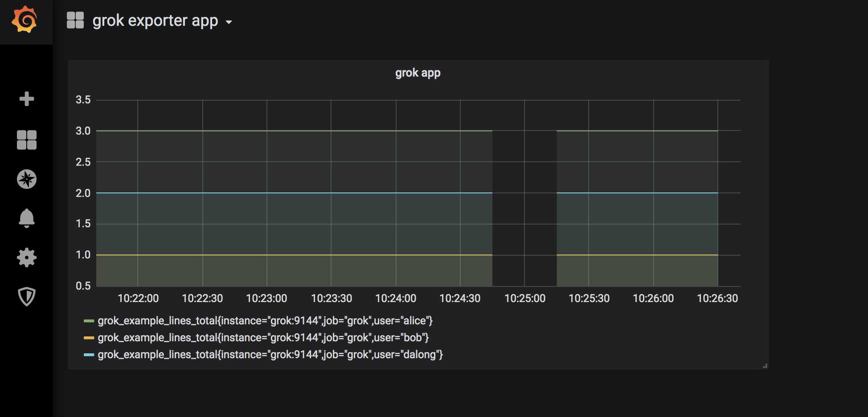Screen dimensions: 868x417
Task: Open Server Admin shield icon
Action: [x=27, y=297]
